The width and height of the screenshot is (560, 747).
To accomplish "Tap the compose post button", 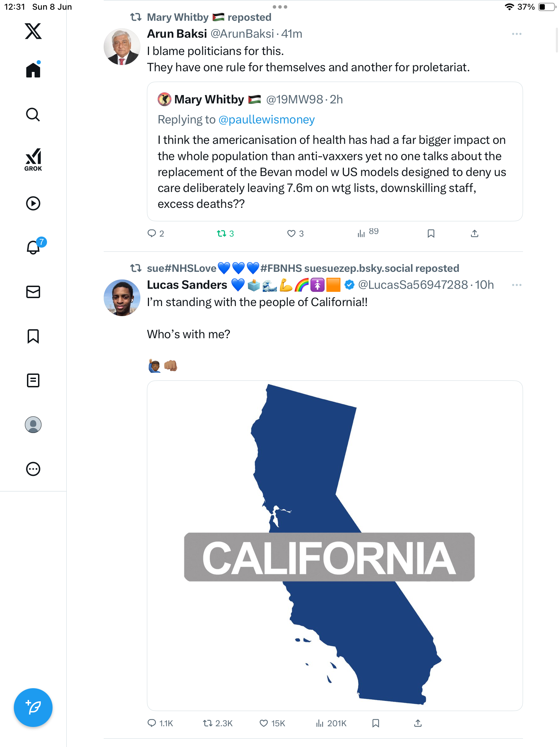I will [33, 708].
